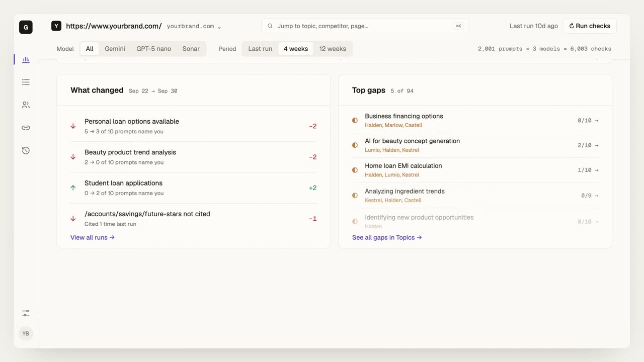Click the Jump to topic search field
This screenshot has height=362, width=644.
(x=365, y=26)
